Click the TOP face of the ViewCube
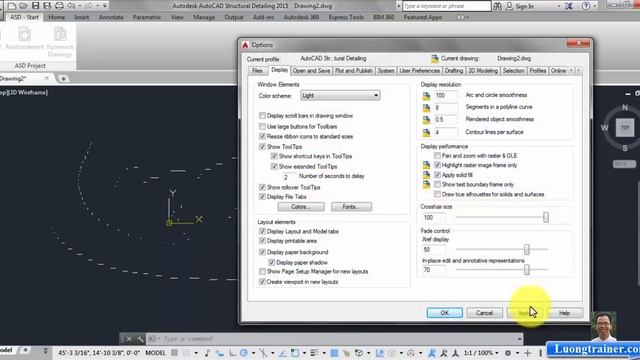 (x=625, y=128)
